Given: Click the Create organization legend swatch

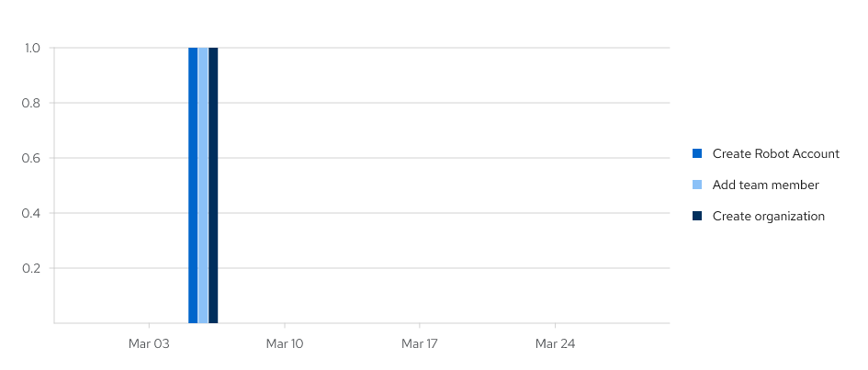Looking at the screenshot, I should (x=697, y=216).
